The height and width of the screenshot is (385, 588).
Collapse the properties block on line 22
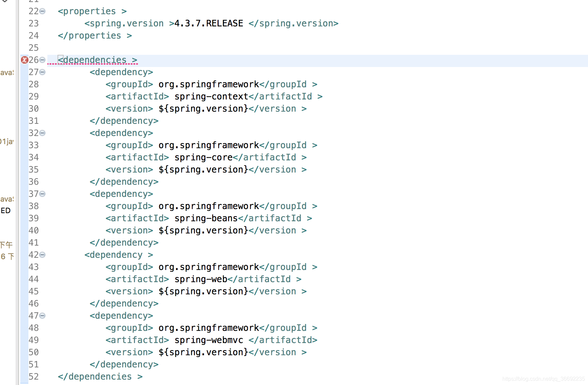pos(42,12)
